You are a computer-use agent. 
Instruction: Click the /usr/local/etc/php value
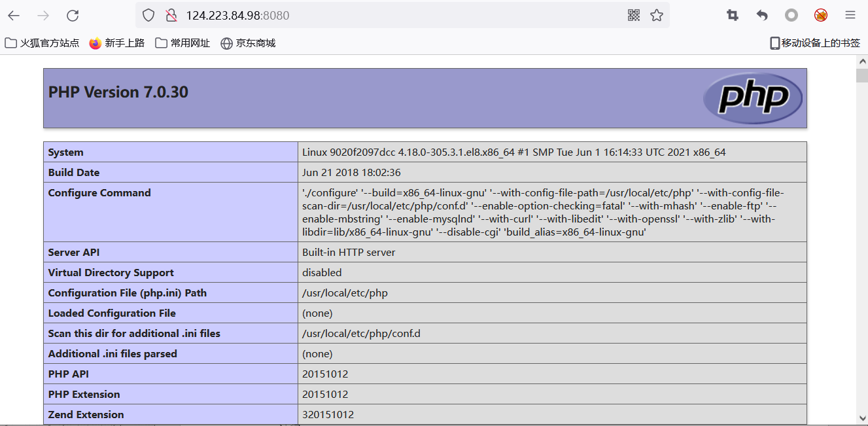click(x=345, y=293)
